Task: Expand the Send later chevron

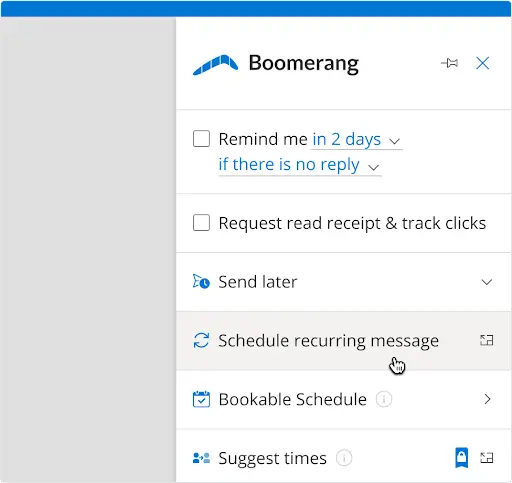Action: click(487, 282)
